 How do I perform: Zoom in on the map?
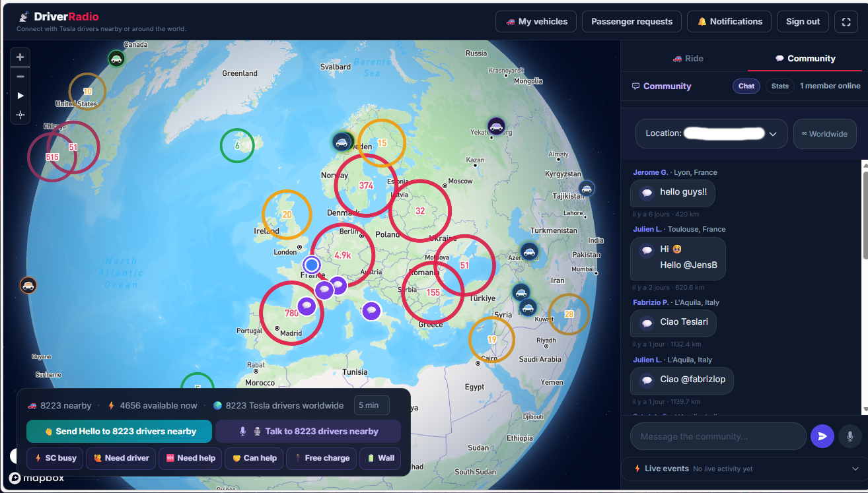tap(20, 57)
